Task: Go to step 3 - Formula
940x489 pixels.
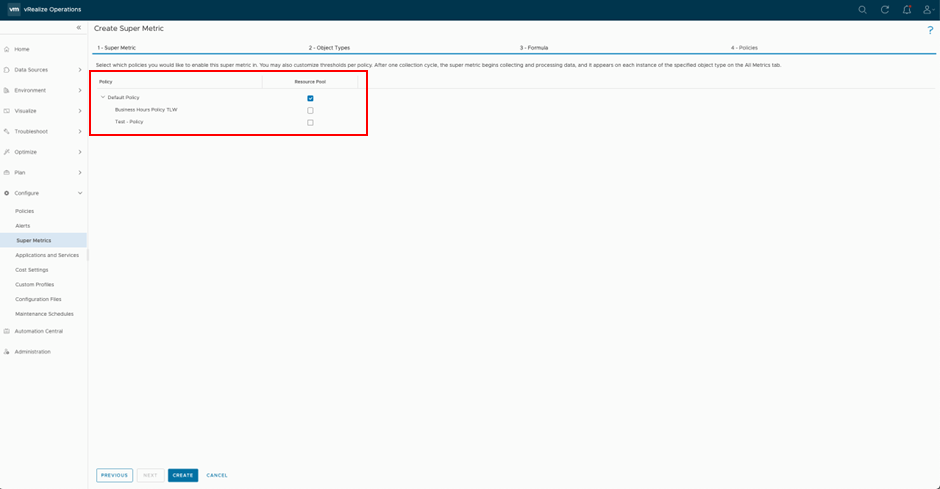Action: pyautogui.click(x=534, y=47)
